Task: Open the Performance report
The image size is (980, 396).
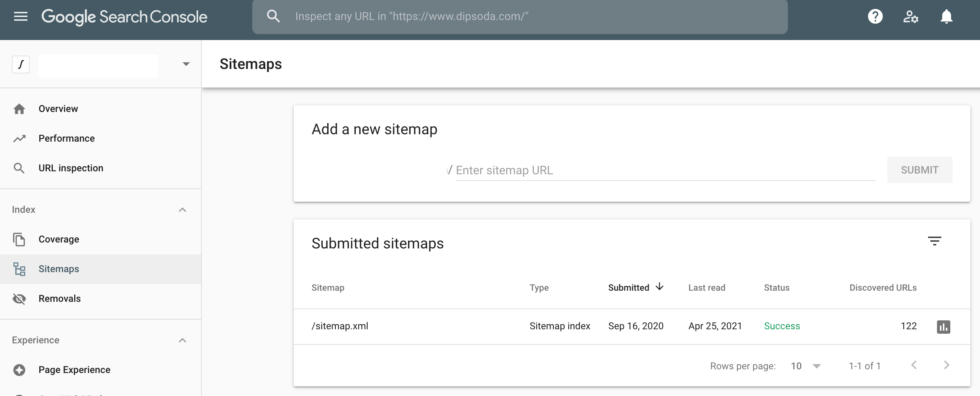Action: pos(66,138)
